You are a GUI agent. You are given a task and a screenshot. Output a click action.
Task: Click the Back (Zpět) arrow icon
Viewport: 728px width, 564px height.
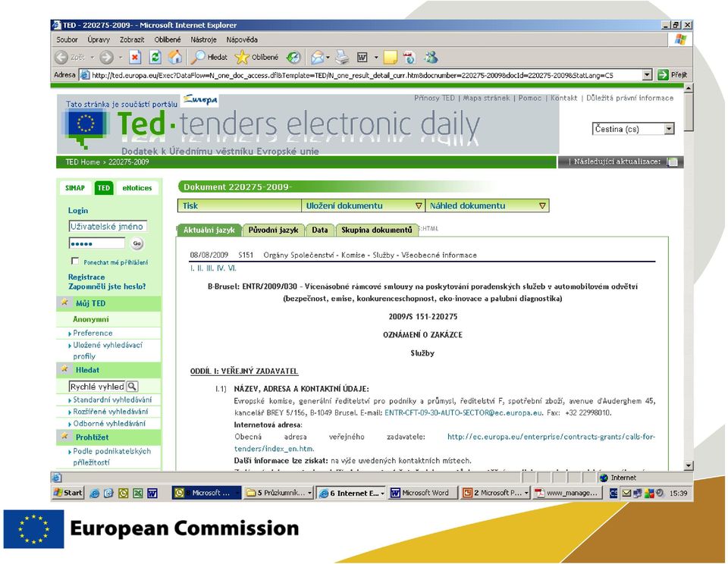[61, 58]
